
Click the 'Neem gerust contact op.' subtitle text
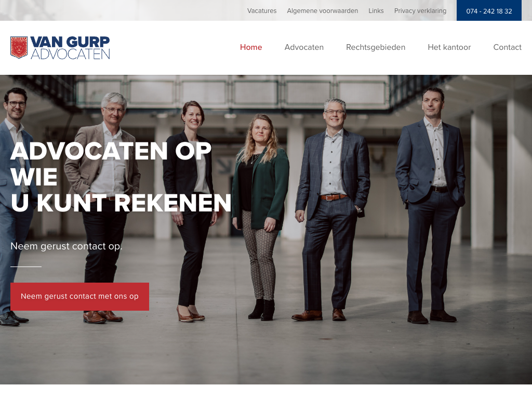(x=66, y=246)
